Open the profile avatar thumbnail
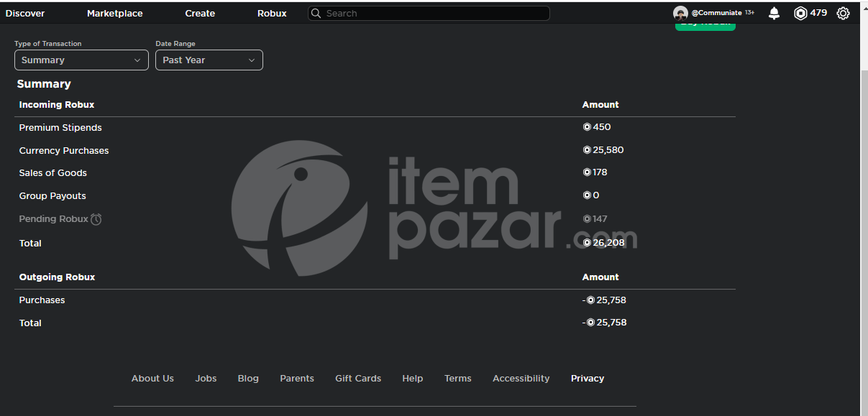This screenshot has width=868, height=416. (x=680, y=13)
